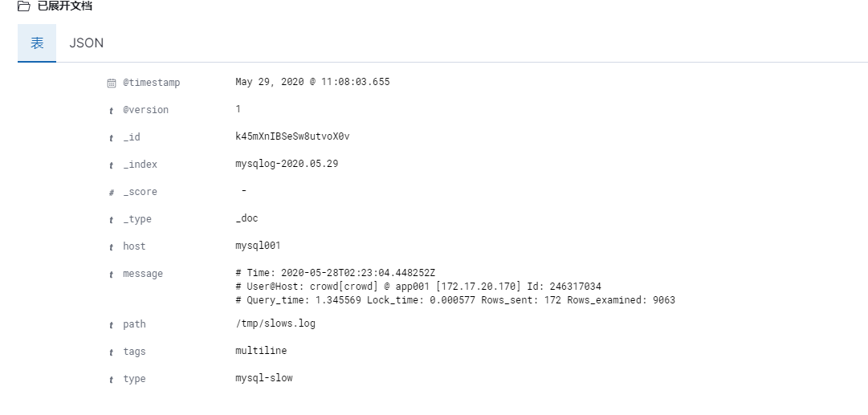Switch to the JSON tab
This screenshot has height=415, width=868.
coord(87,43)
